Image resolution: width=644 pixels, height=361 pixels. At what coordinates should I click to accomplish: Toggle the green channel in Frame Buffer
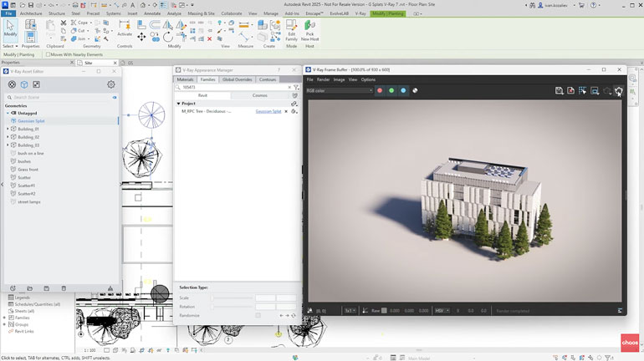391,90
